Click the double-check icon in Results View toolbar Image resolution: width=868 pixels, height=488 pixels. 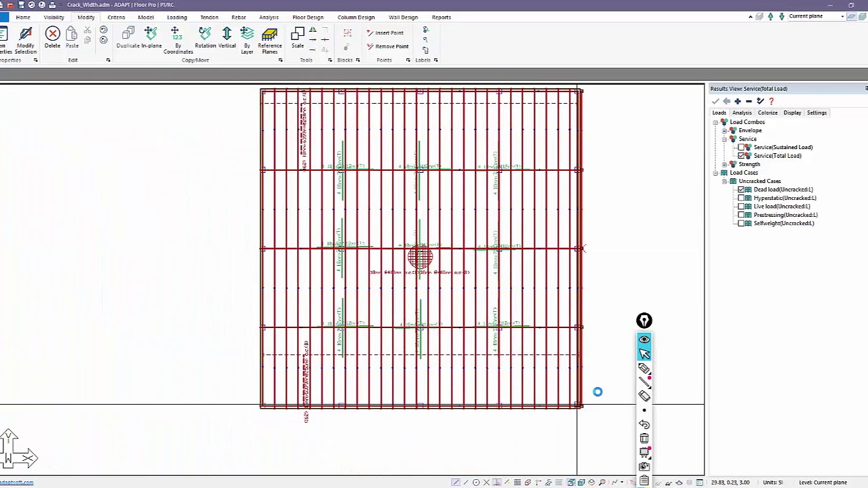click(760, 101)
